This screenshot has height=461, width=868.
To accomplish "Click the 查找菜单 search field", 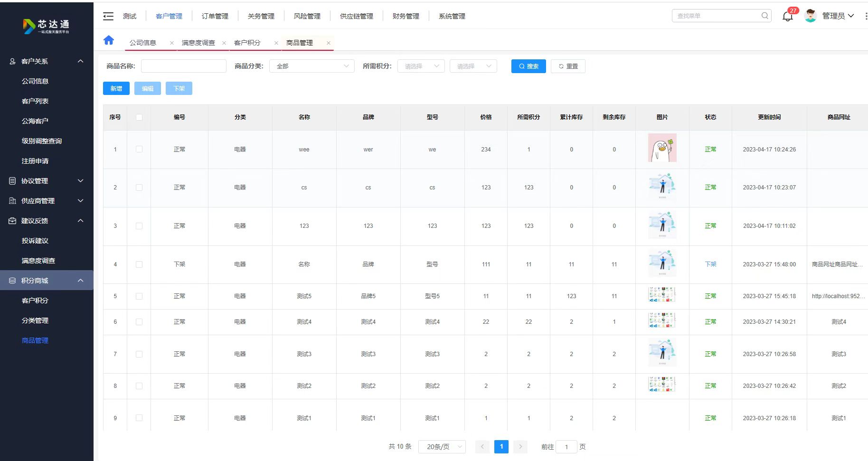I will [721, 16].
